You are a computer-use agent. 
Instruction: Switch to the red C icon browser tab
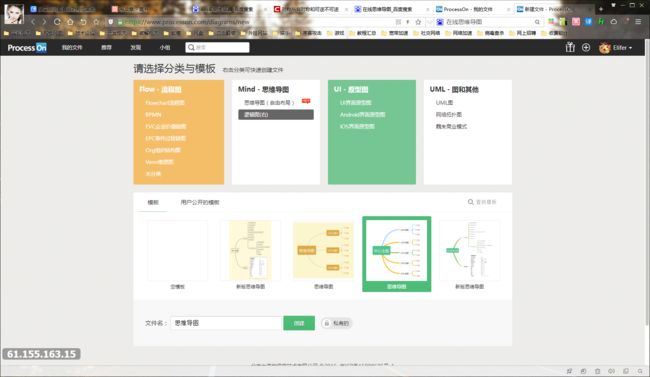[x=310, y=9]
